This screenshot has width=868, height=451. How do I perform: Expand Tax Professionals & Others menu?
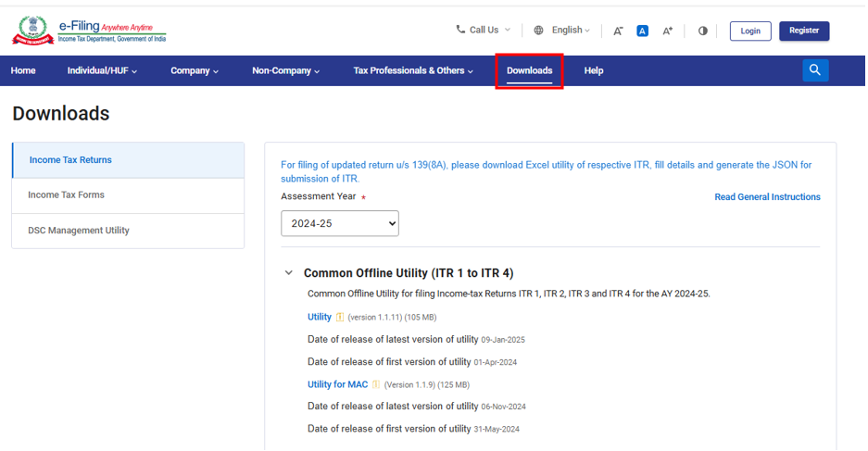[413, 70]
